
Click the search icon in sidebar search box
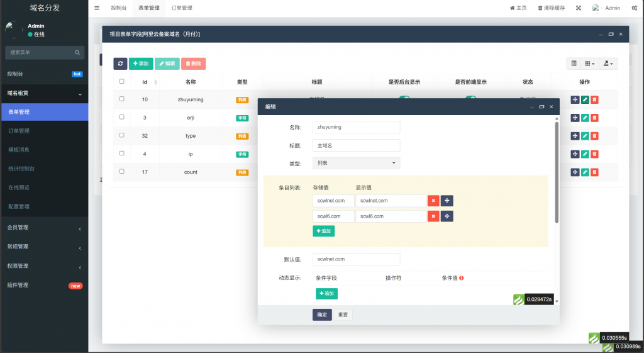point(77,53)
